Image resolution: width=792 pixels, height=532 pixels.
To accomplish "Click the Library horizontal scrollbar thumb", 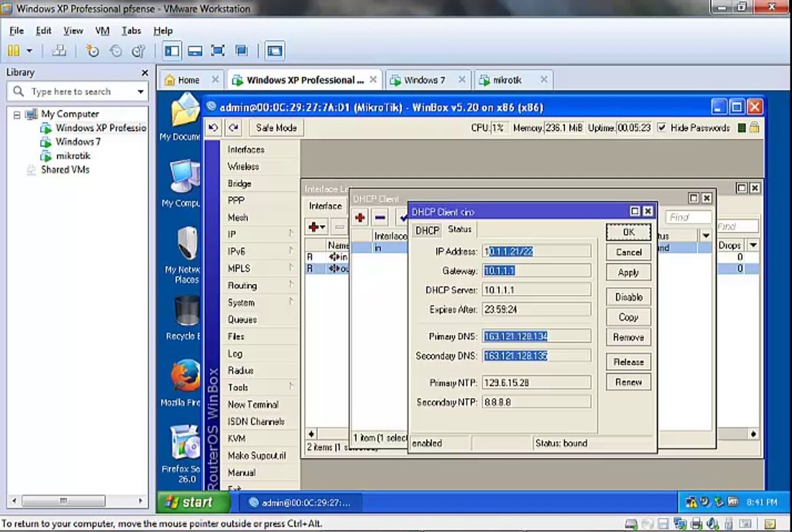I will tap(64, 501).
